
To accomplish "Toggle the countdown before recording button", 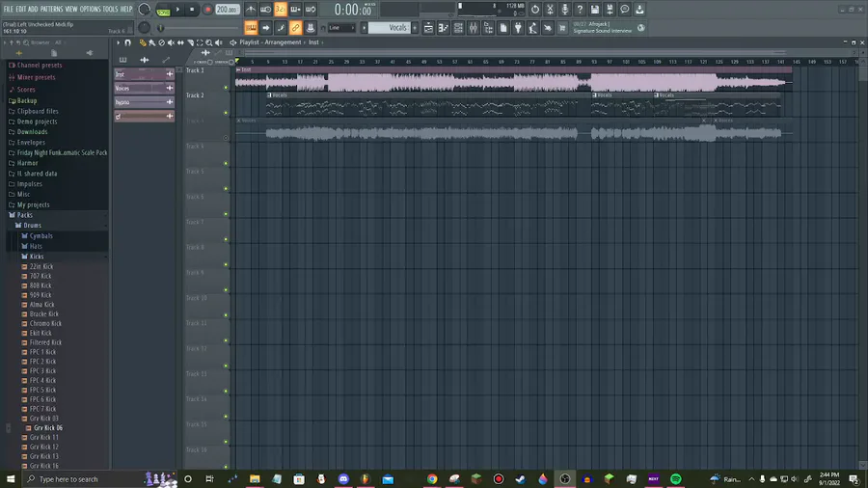I will 281,10.
